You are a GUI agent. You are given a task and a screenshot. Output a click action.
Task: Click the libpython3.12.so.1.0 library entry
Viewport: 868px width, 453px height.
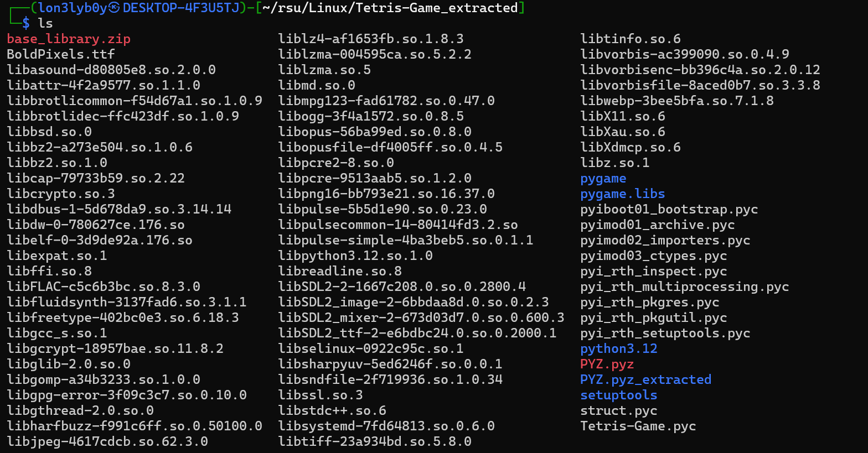click(355, 256)
